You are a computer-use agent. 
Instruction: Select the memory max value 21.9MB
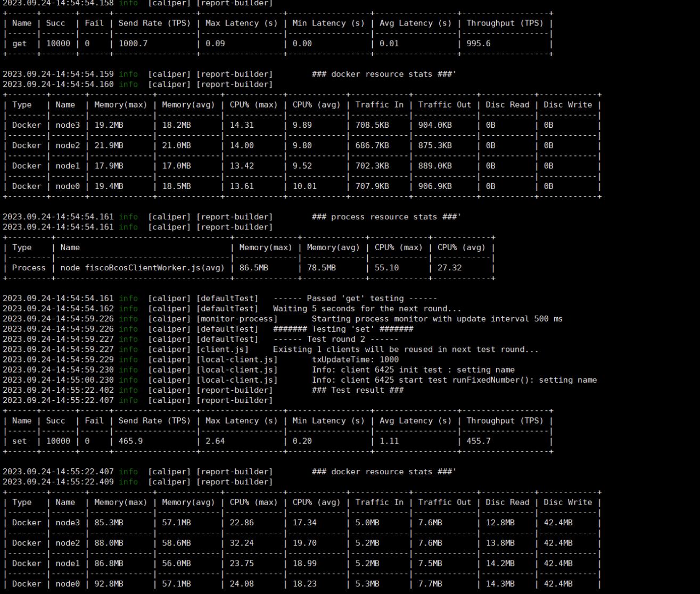[x=109, y=145]
